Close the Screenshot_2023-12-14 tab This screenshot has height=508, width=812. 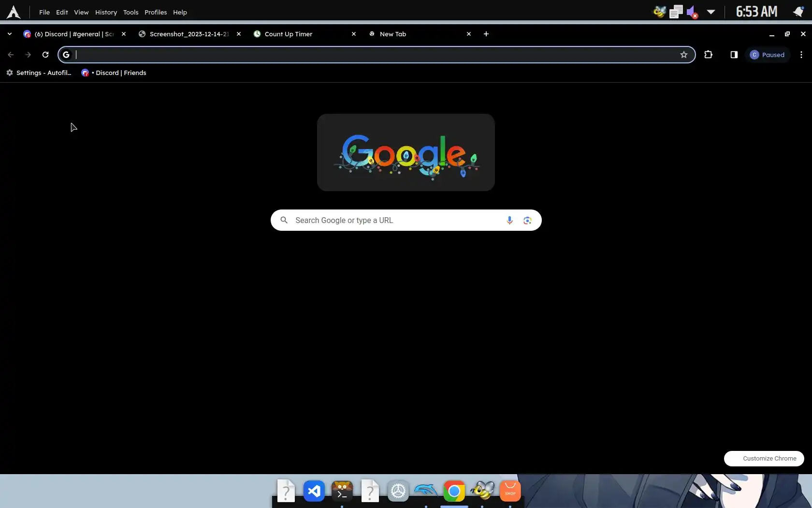click(x=239, y=34)
